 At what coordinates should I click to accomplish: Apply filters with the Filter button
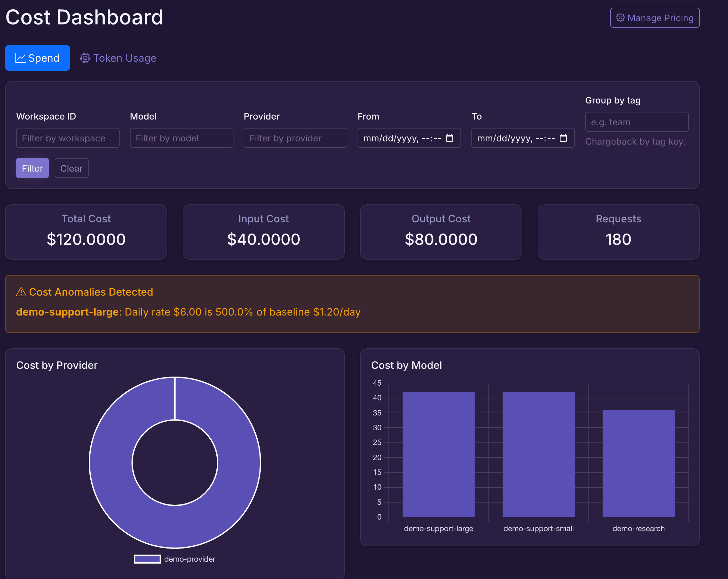point(32,168)
